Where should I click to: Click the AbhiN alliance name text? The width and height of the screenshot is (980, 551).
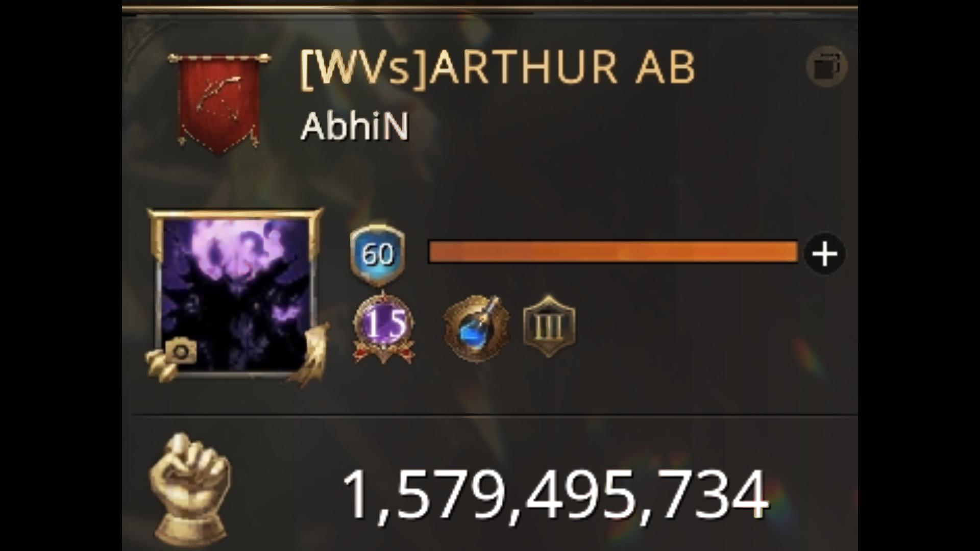click(355, 126)
